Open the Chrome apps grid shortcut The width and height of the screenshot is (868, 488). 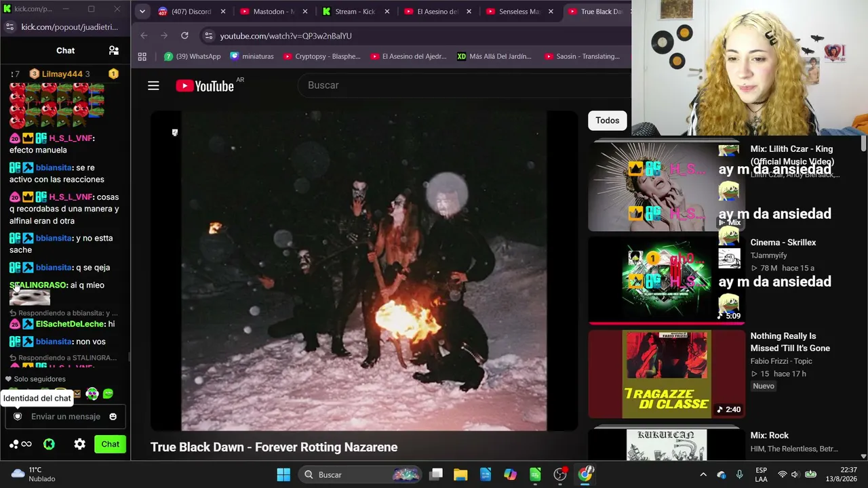(142, 56)
